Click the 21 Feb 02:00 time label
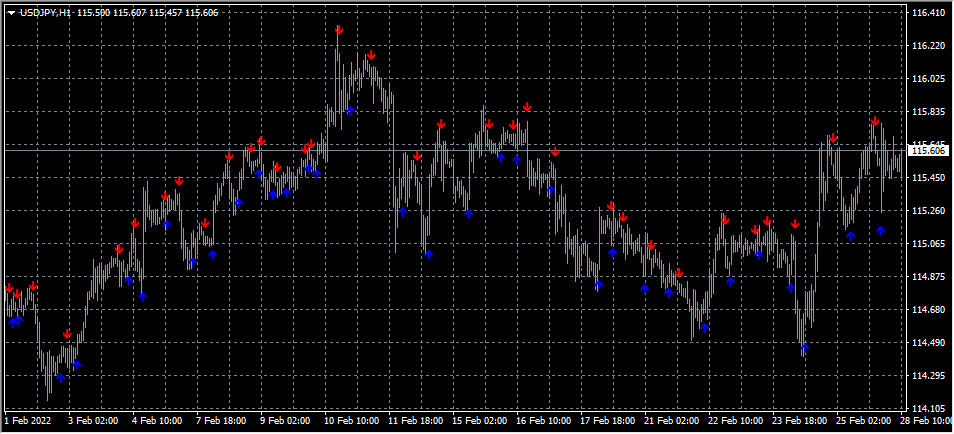954x434 pixels. click(672, 421)
